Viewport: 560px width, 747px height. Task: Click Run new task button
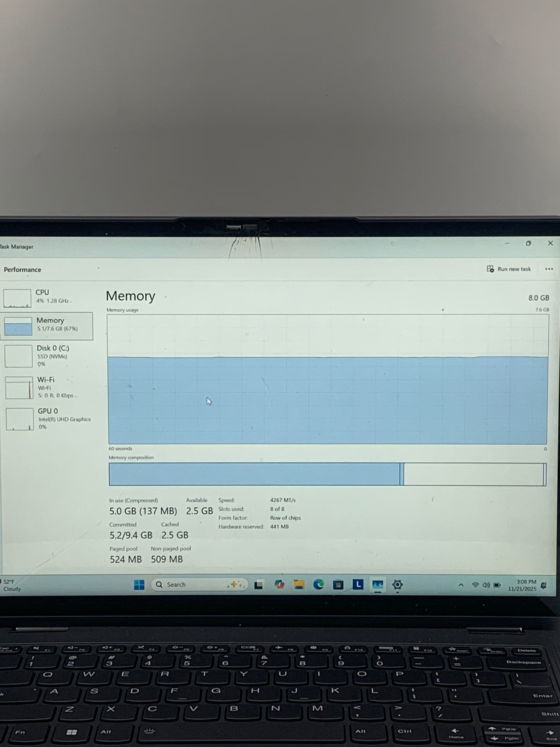[x=509, y=269]
